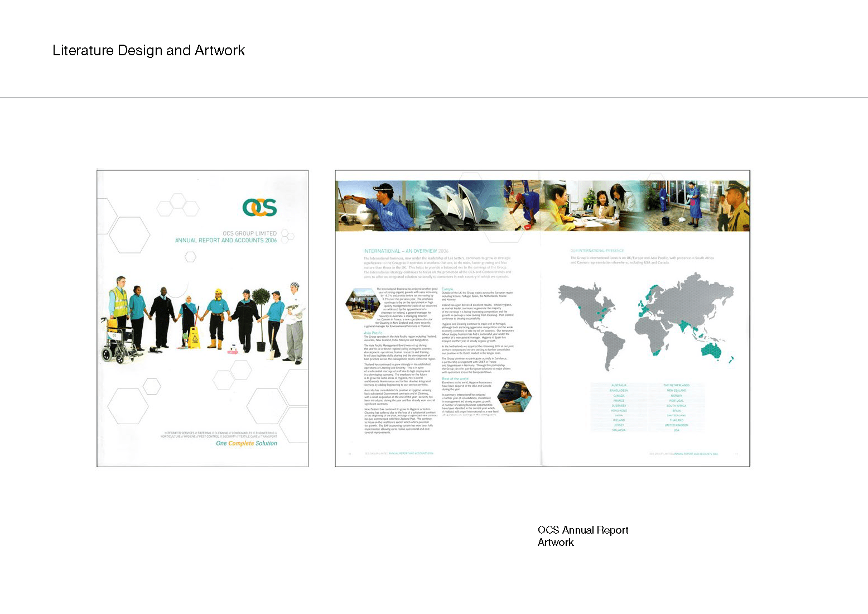Click "UNITED KINGDOM" in the country list
The image size is (868, 614).
point(676,425)
